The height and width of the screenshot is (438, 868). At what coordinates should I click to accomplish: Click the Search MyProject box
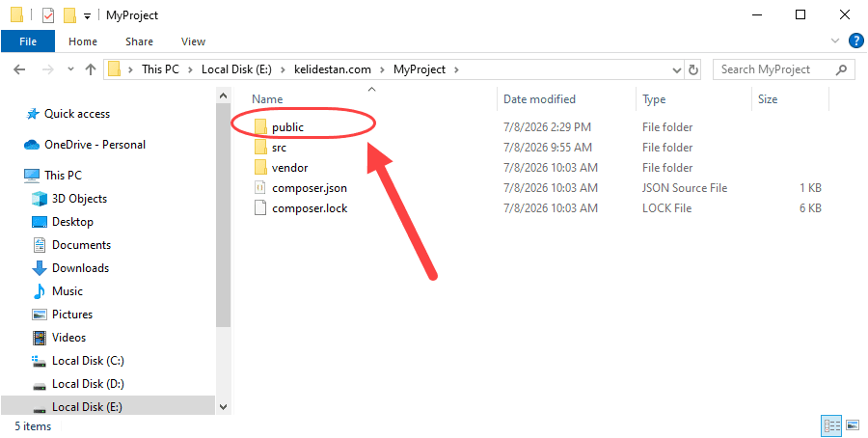pyautogui.click(x=774, y=69)
